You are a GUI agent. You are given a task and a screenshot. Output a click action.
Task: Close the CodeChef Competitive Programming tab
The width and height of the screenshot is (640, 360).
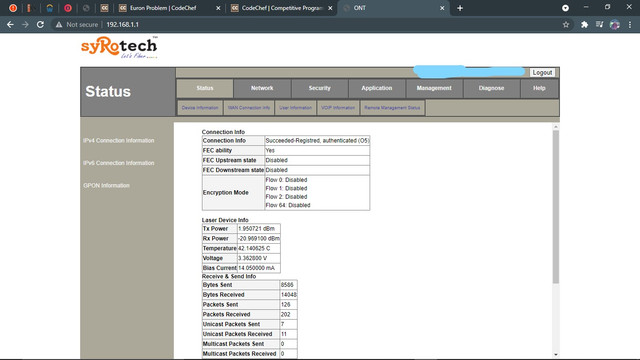click(330, 8)
